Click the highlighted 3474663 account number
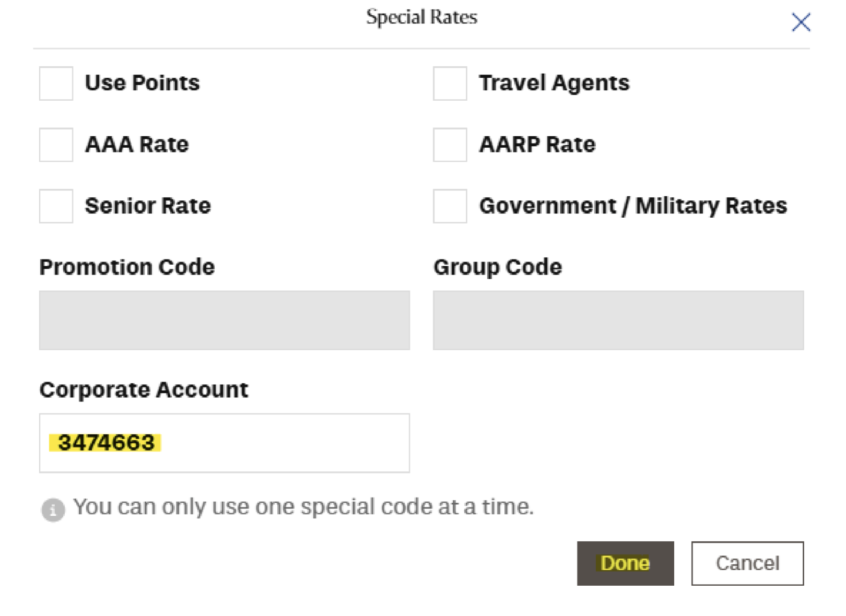The height and width of the screenshot is (616, 846). point(106,443)
